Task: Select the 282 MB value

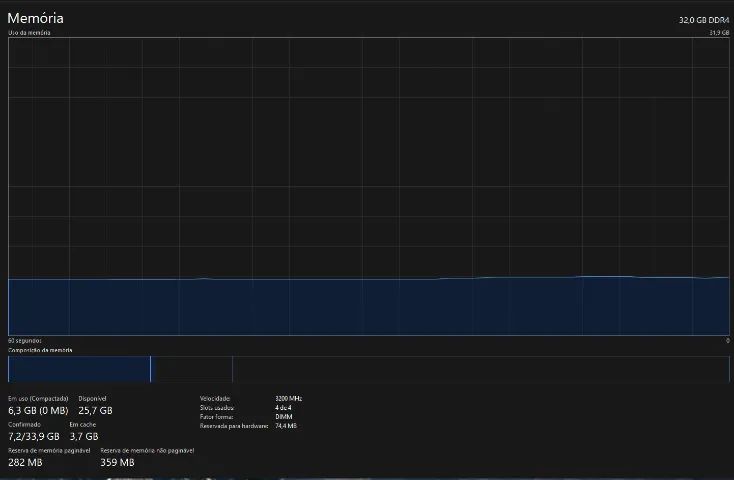Action: 25,462
